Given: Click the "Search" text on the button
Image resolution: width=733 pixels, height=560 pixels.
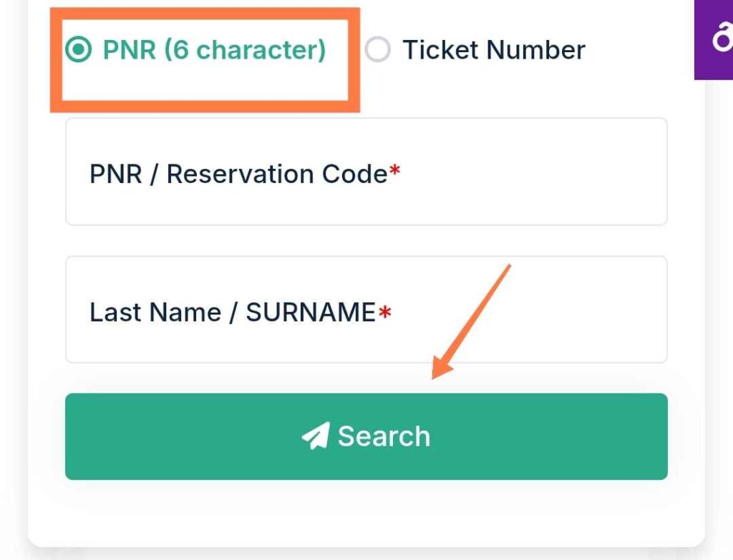Looking at the screenshot, I should 384,436.
